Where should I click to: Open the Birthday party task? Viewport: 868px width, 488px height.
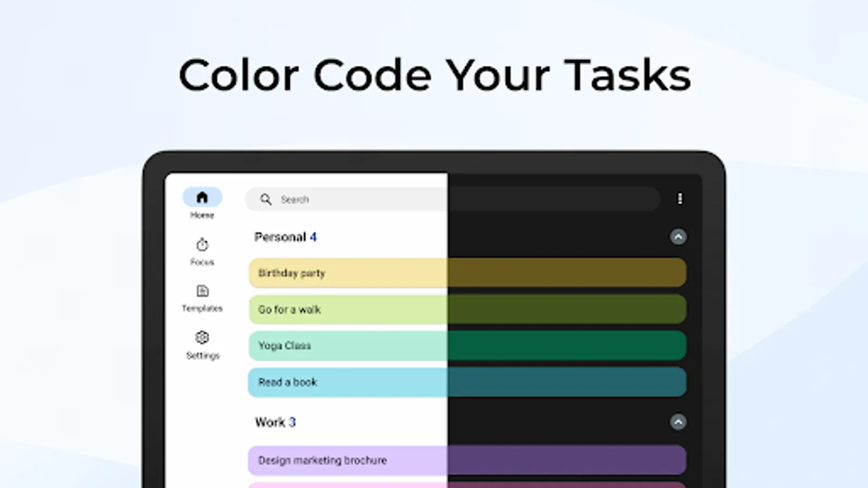(x=468, y=273)
